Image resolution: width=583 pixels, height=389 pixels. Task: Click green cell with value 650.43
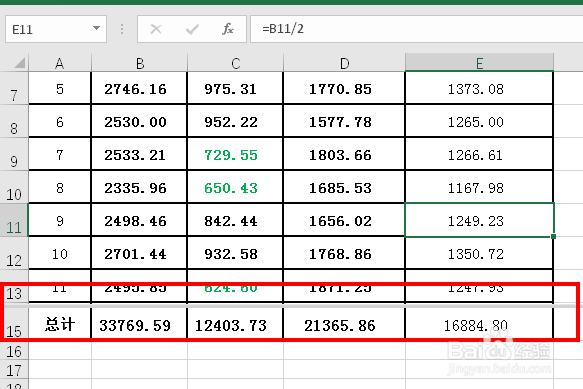point(235,187)
